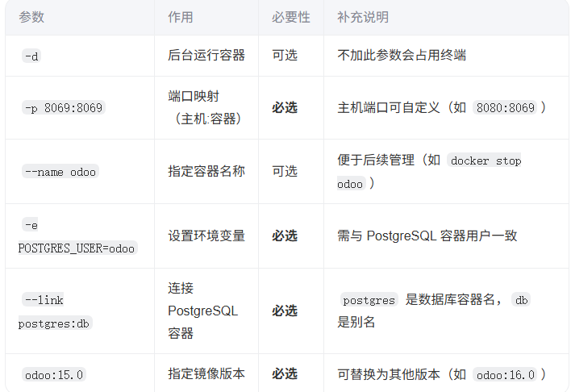
Task: Click the odoo:16.0 alternative version code
Action: (505, 374)
